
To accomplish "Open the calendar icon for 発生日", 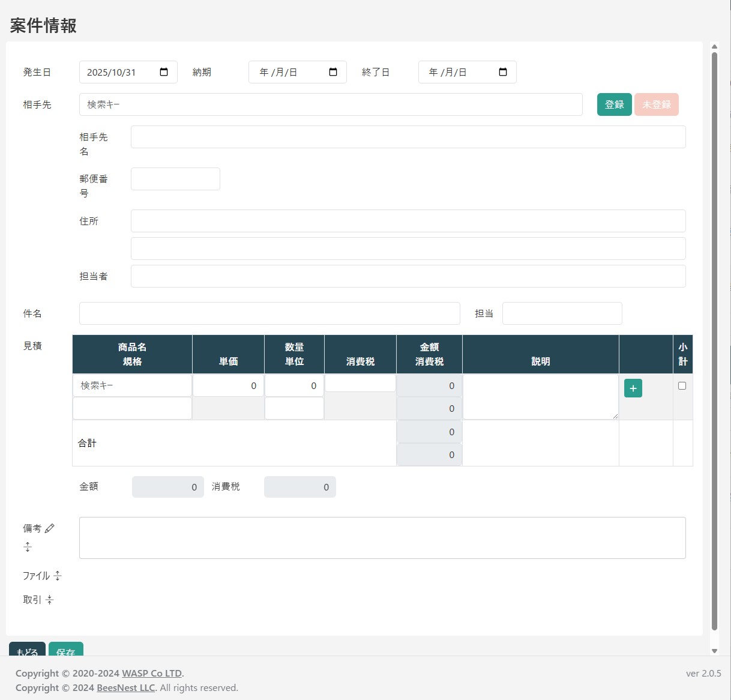I will [x=163, y=71].
